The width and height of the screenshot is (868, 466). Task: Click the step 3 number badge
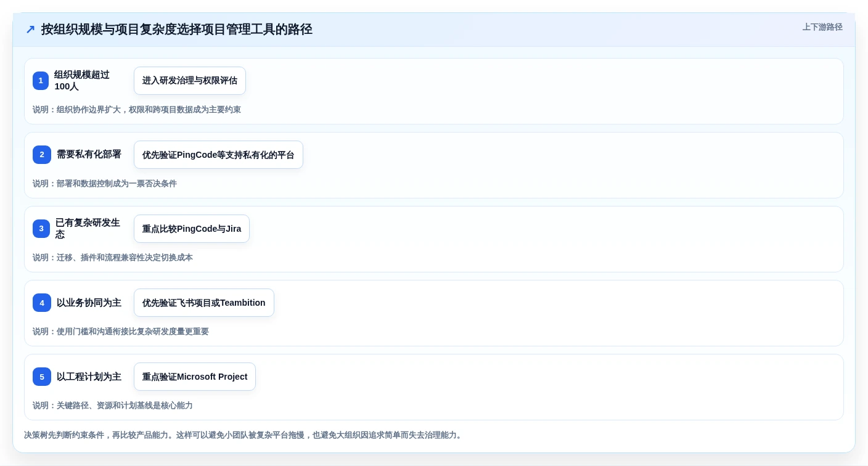41,229
